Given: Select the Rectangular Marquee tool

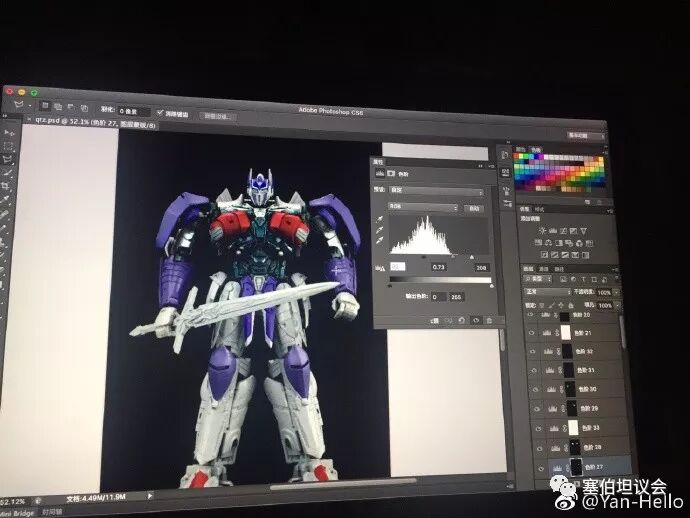Looking at the screenshot, I should click(x=8, y=146).
